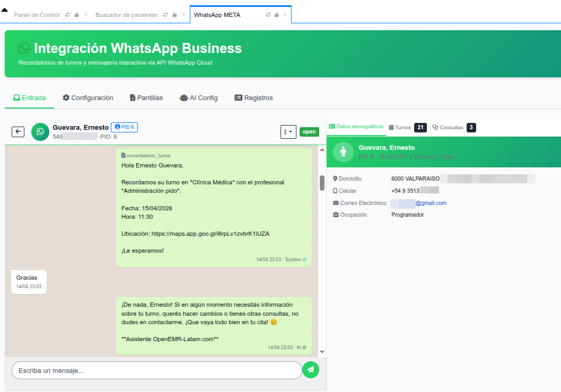Click the WhatsApp logo in the header banner
Viewport: 561px width, 392px height.
coord(24,48)
